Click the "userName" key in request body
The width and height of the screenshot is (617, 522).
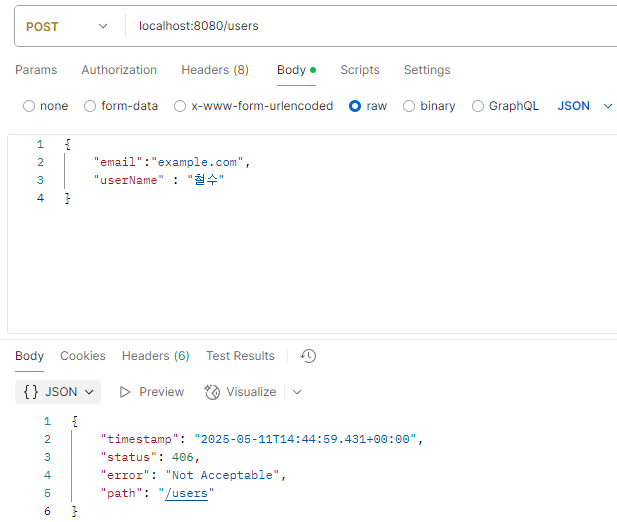[128, 180]
